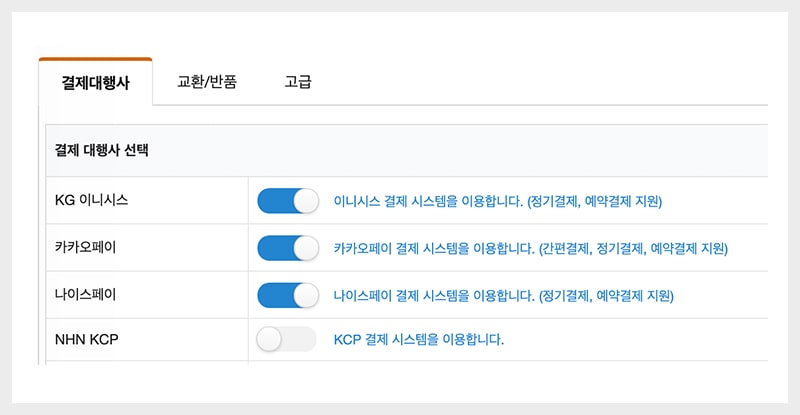The image size is (800, 415).
Task: Click the KG 이니시스 row label
Action: pyautogui.click(x=92, y=200)
